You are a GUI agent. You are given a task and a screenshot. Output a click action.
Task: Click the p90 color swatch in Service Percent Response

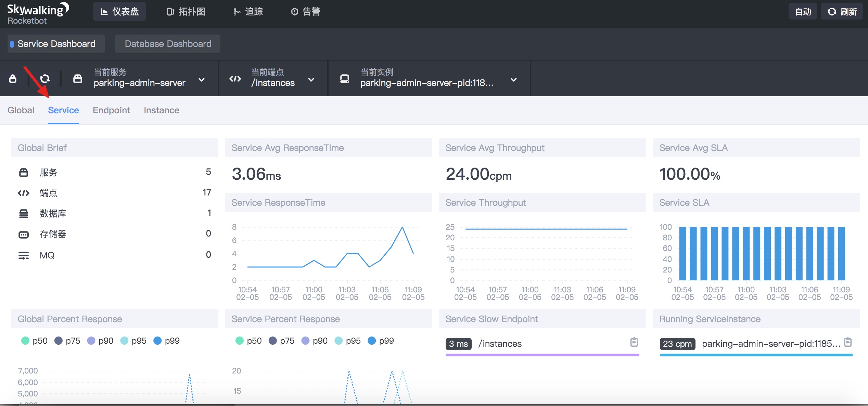pyautogui.click(x=306, y=341)
